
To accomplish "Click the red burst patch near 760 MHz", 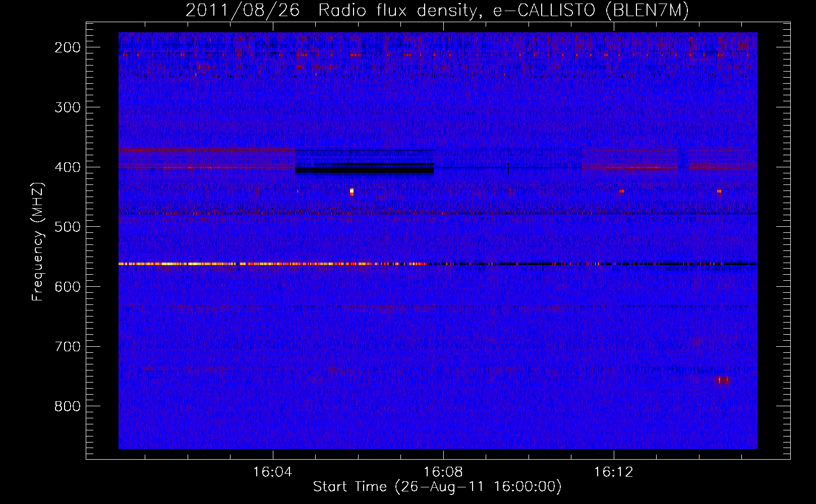I will point(723,381).
